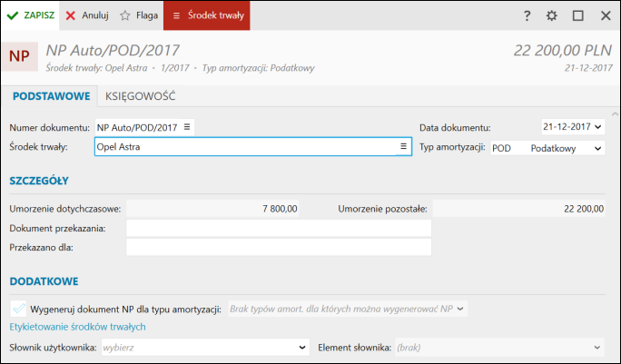Cancel changes with the Anuluj button
The height and width of the screenshot is (364, 621).
[87, 15]
